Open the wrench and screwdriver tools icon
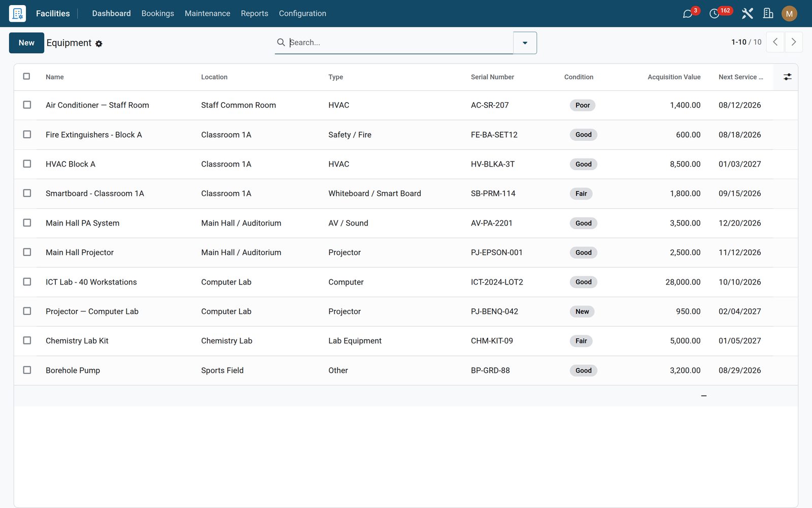 [747, 13]
